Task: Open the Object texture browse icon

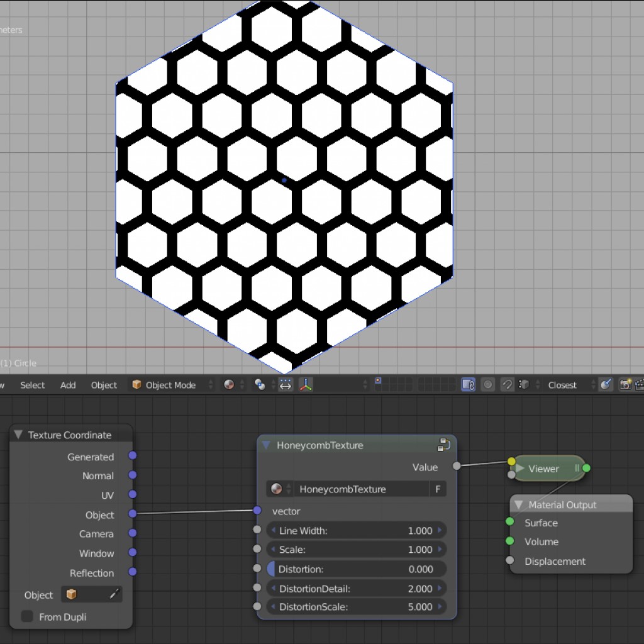Action: (x=70, y=594)
